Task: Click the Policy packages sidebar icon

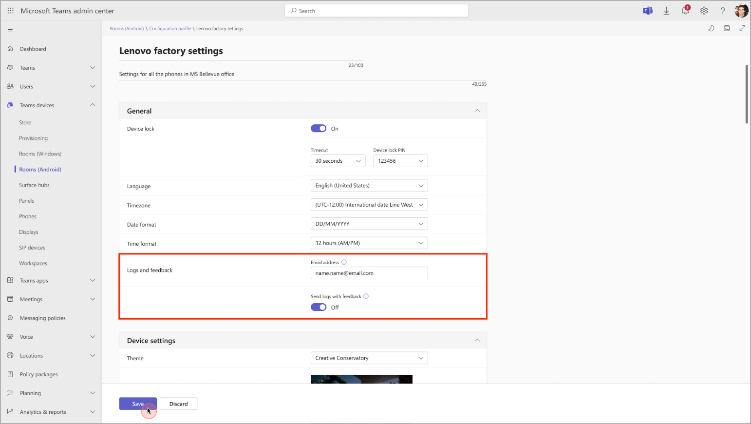Action: (10, 374)
